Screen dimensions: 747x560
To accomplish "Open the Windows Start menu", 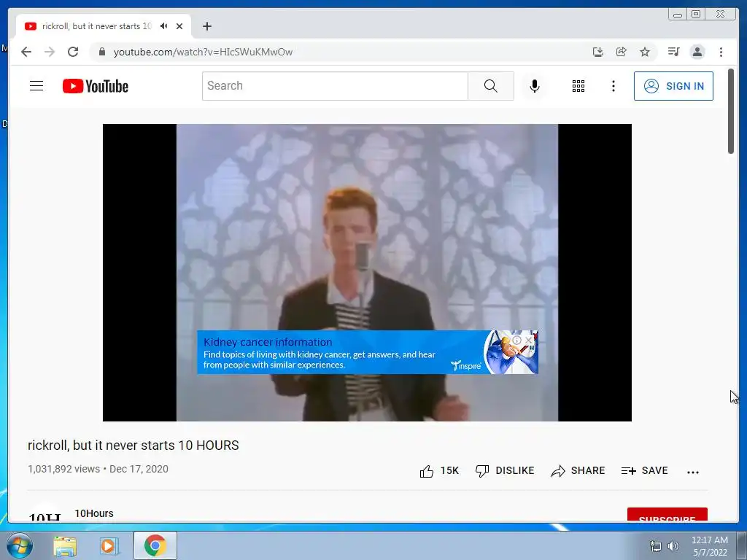I will [x=20, y=545].
